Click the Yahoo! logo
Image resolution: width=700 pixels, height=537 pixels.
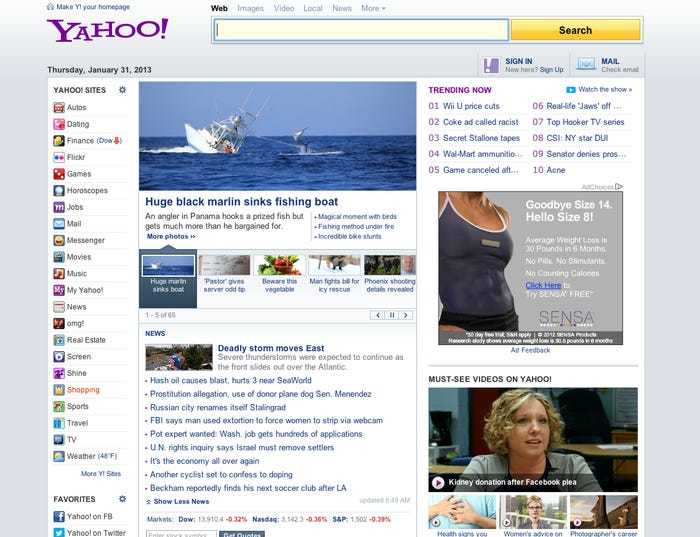tap(108, 30)
